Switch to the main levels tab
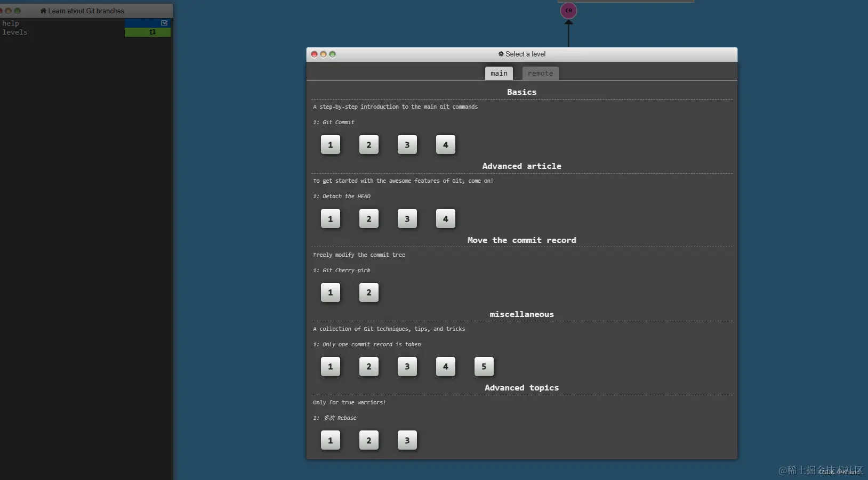The height and width of the screenshot is (480, 868). [x=499, y=74]
